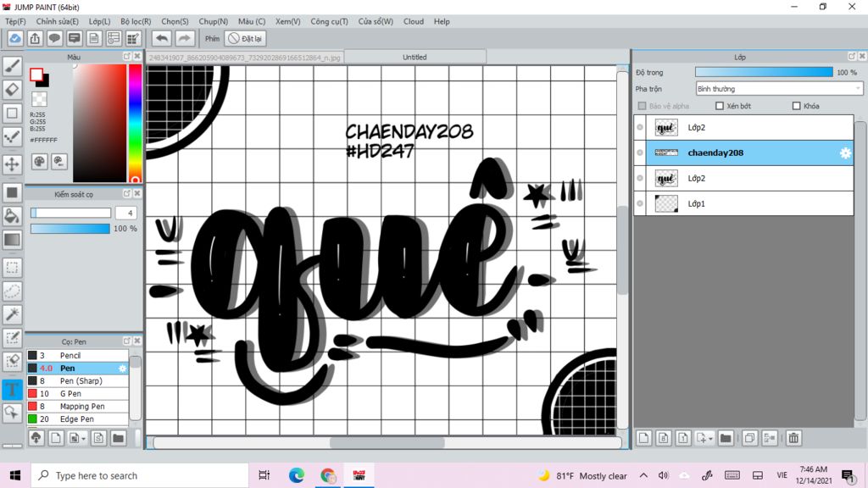Select the Lasso selection tool
Image resolution: width=868 pixels, height=488 pixels.
(12, 291)
